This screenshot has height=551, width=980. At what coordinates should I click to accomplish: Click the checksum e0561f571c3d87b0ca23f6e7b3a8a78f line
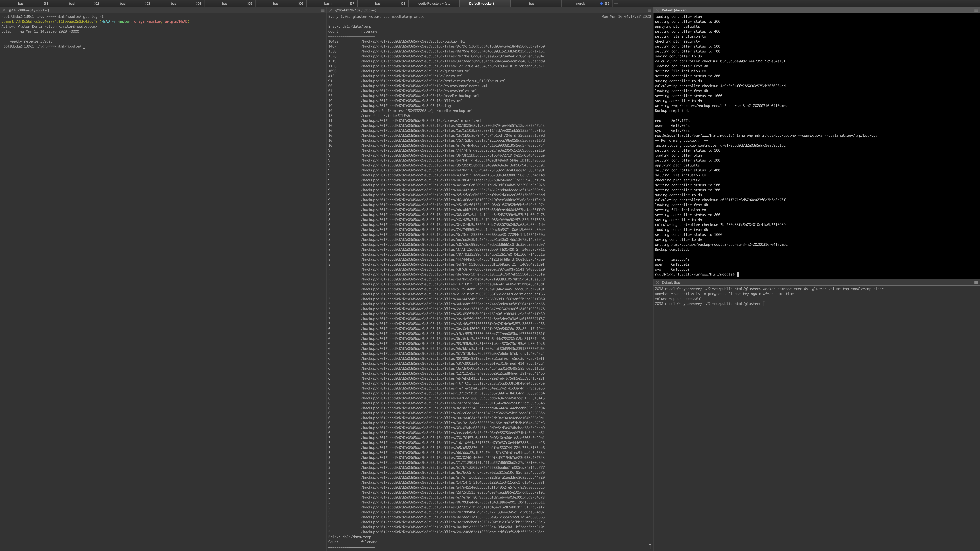click(720, 200)
